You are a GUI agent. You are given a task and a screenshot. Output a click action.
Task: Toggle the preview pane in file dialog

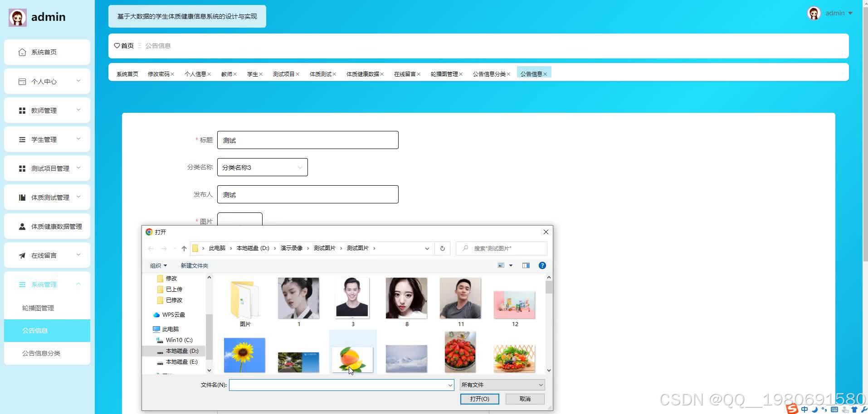[x=526, y=265]
